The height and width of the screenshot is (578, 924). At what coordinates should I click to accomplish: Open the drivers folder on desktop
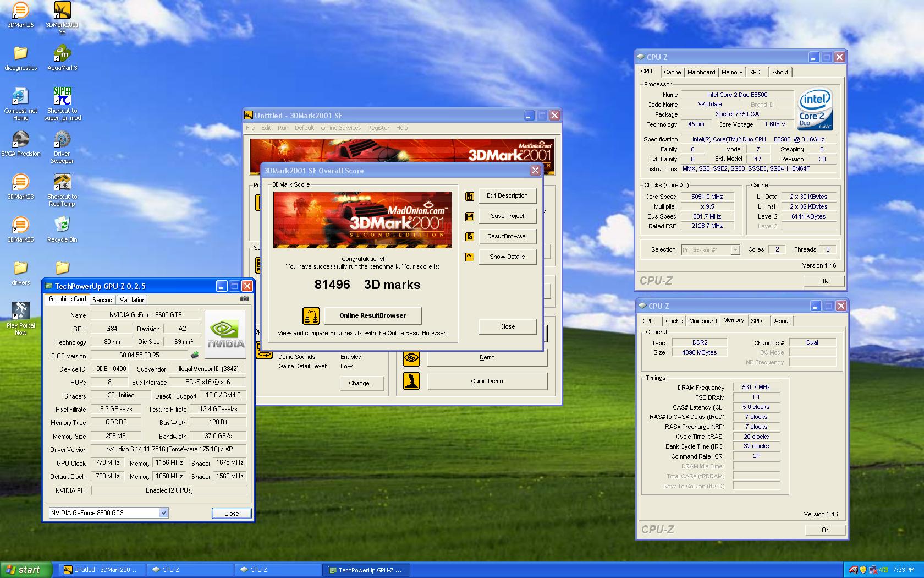20,272
